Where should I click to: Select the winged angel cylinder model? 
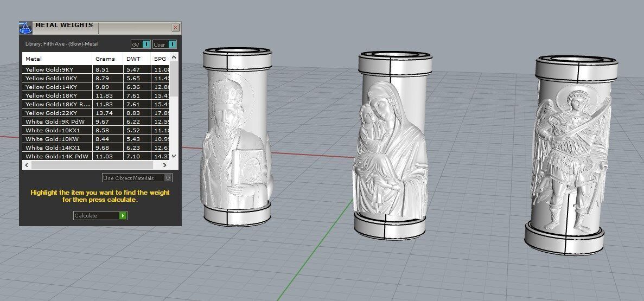[x=572, y=155]
